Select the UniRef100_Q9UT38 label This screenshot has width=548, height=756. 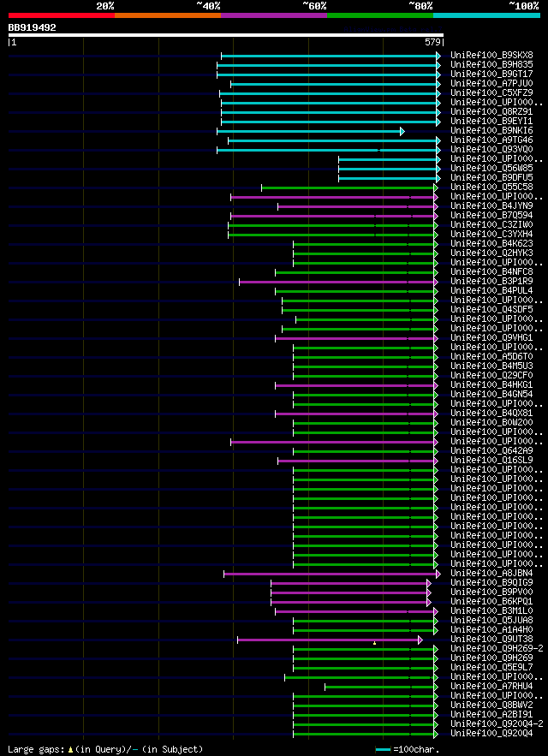(x=491, y=639)
